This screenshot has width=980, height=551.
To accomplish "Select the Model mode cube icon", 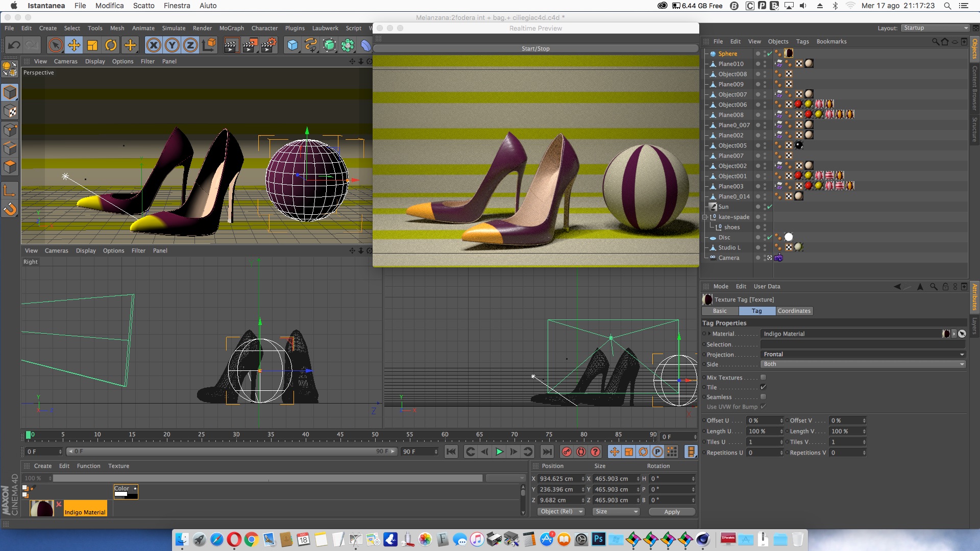I will (x=10, y=92).
